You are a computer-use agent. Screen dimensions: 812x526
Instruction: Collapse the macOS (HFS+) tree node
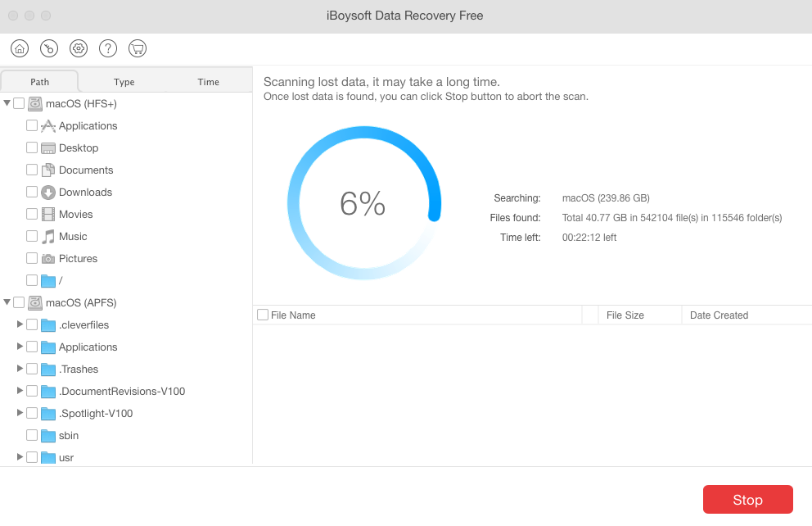pos(7,103)
